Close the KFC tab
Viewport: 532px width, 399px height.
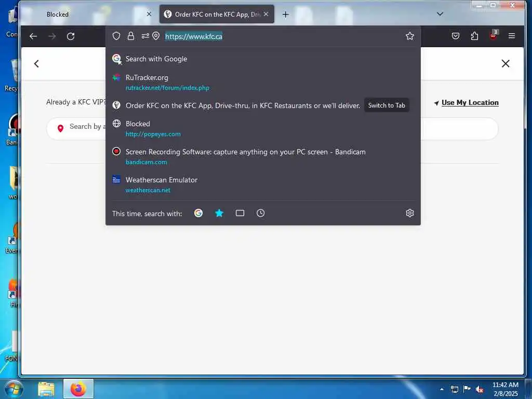point(266,14)
